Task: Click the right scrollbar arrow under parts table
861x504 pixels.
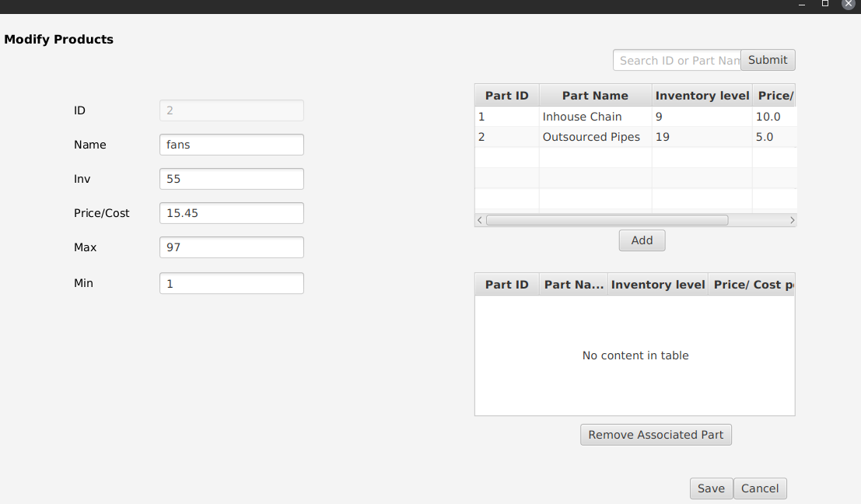Action: [x=792, y=220]
